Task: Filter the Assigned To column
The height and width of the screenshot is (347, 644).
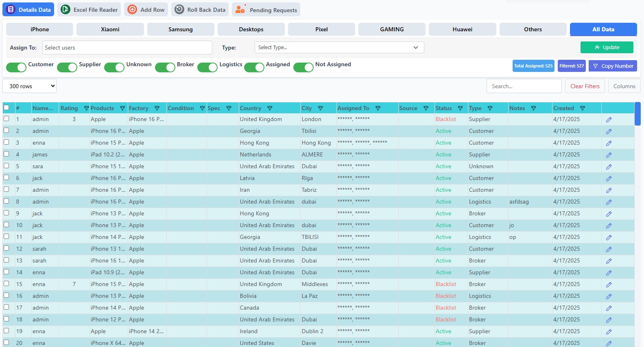Action: pyautogui.click(x=378, y=108)
